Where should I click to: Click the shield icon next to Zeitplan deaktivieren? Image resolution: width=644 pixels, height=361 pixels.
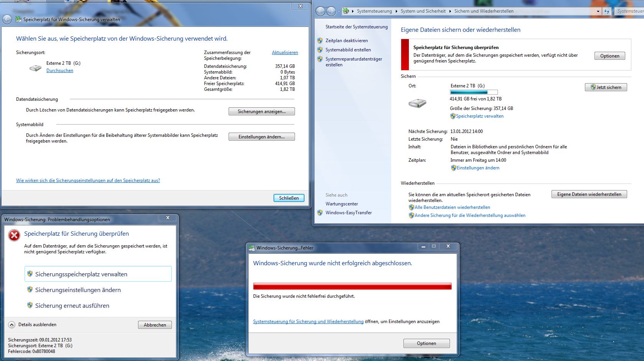click(320, 41)
